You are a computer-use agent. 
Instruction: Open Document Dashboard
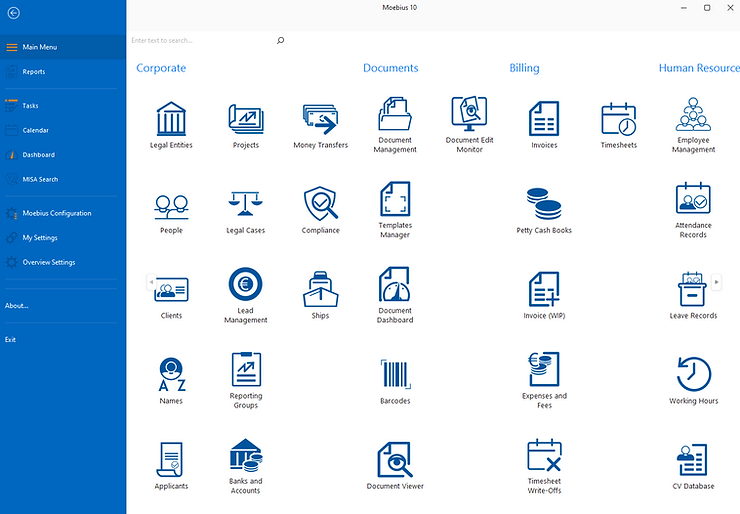point(395,296)
